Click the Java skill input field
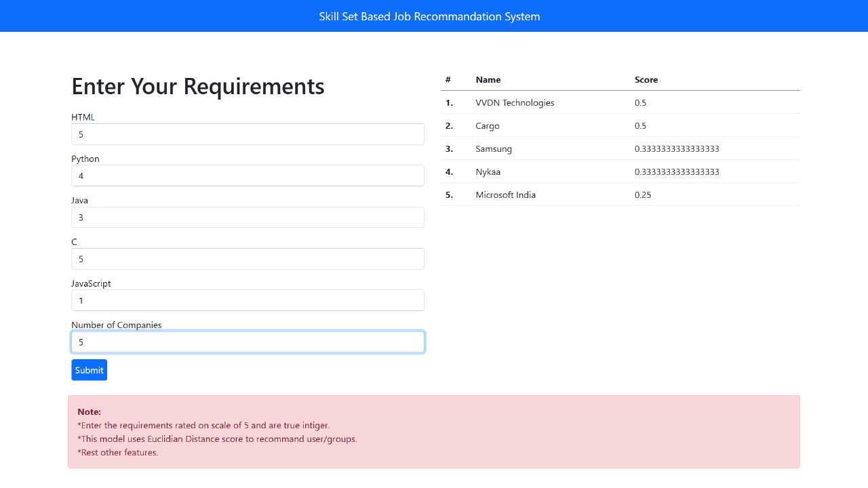The width and height of the screenshot is (868, 488). pyautogui.click(x=248, y=217)
